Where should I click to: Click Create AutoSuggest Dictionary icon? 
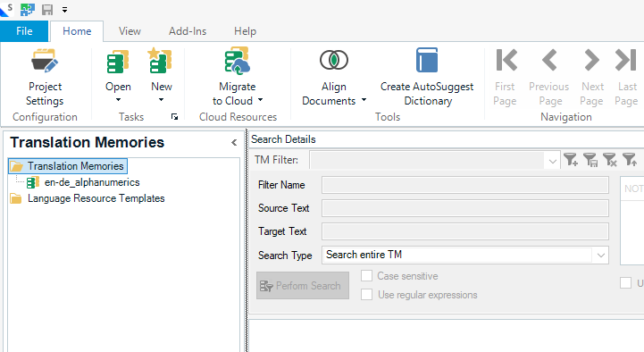coord(427,60)
